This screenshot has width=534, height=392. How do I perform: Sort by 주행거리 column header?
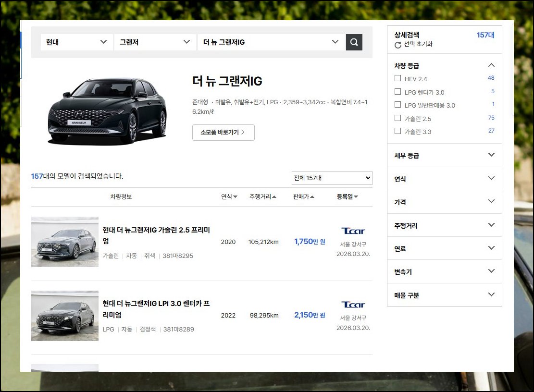point(262,196)
